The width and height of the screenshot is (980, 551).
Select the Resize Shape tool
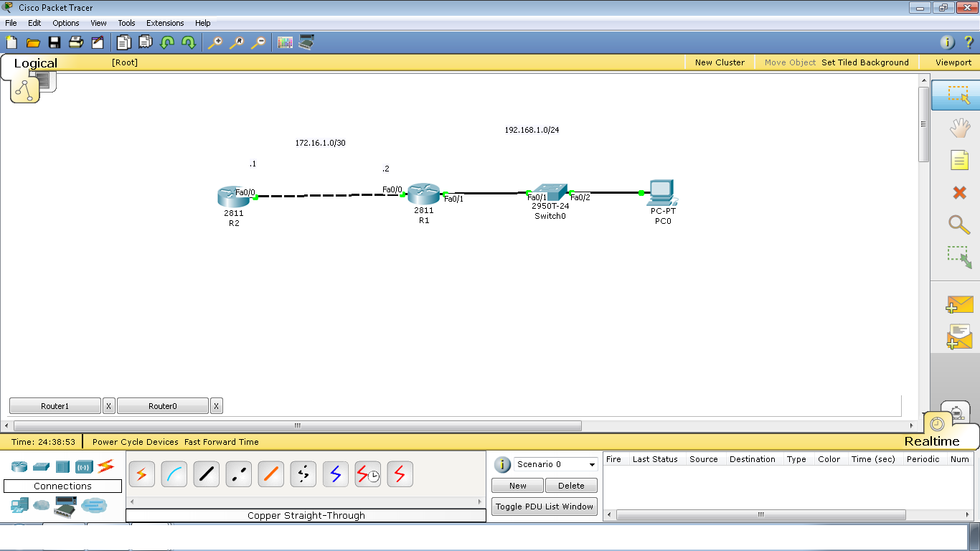click(x=959, y=257)
